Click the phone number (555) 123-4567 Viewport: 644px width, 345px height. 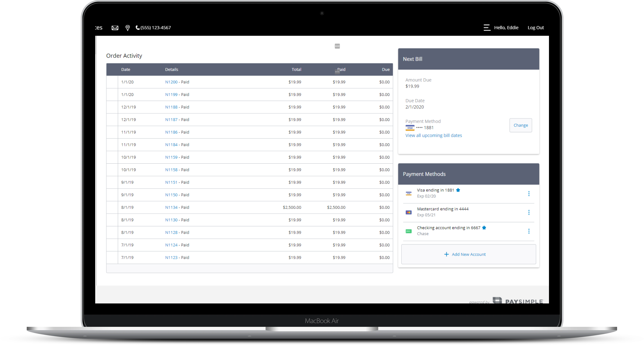156,27
